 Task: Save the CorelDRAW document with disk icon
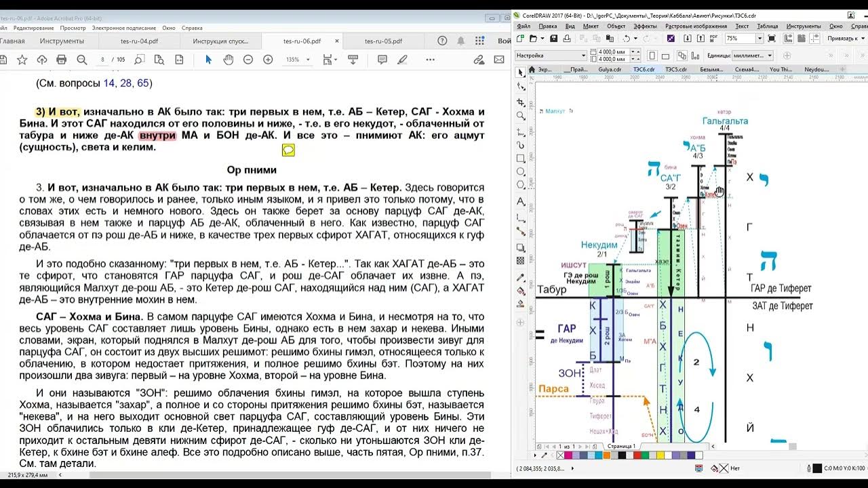tap(554, 39)
